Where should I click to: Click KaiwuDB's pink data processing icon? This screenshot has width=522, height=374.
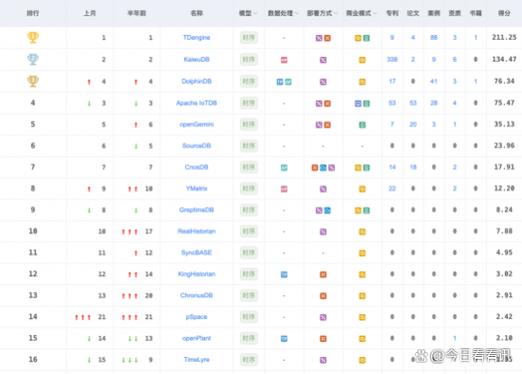[x=284, y=60]
